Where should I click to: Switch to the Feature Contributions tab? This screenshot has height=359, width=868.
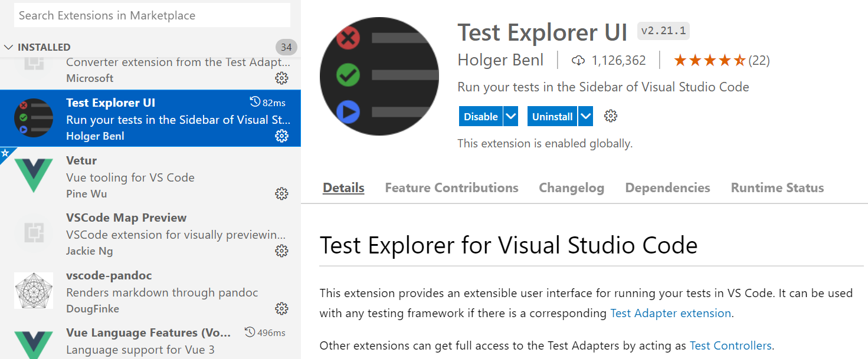coord(451,187)
